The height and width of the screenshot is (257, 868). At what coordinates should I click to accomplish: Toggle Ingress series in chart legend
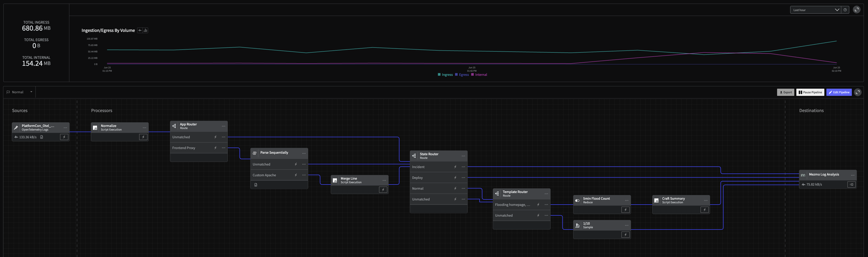tap(445, 75)
